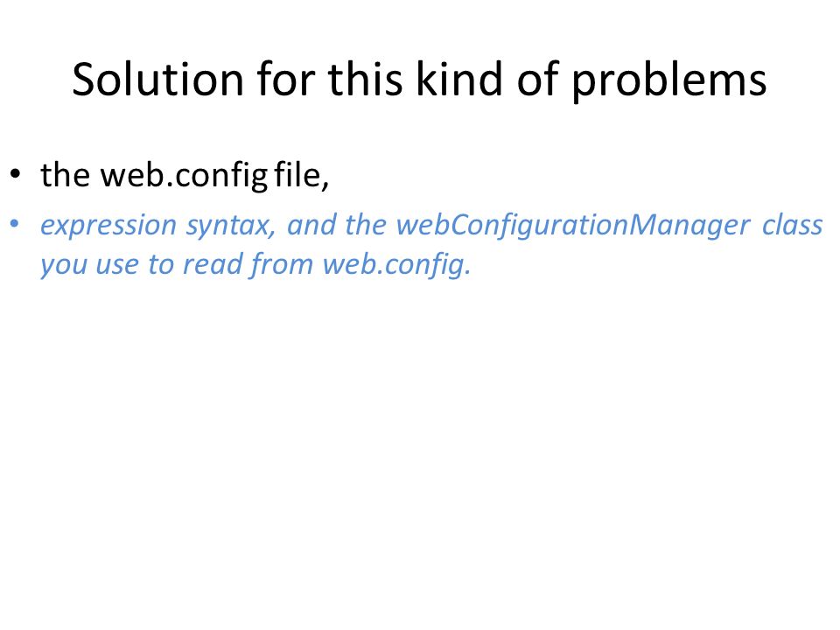This screenshot has width=840, height=630.
Task: Click the blue word 'syntax,'
Action: point(231,226)
